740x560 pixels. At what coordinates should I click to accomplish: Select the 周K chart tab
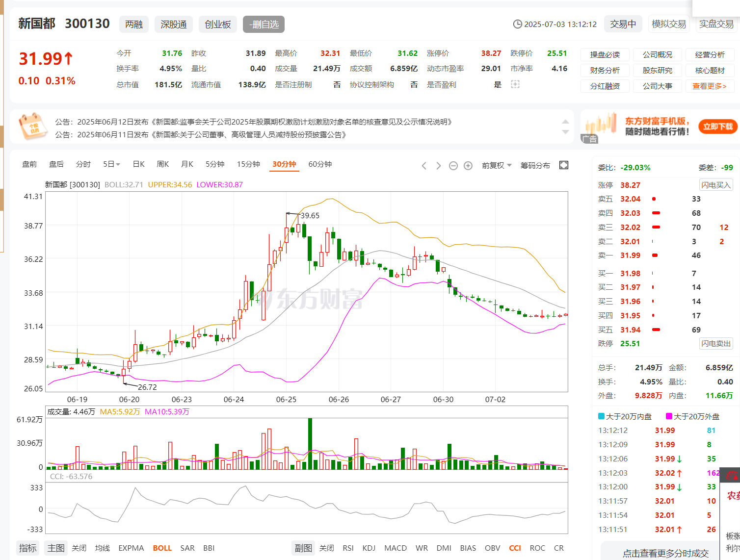coord(163,164)
